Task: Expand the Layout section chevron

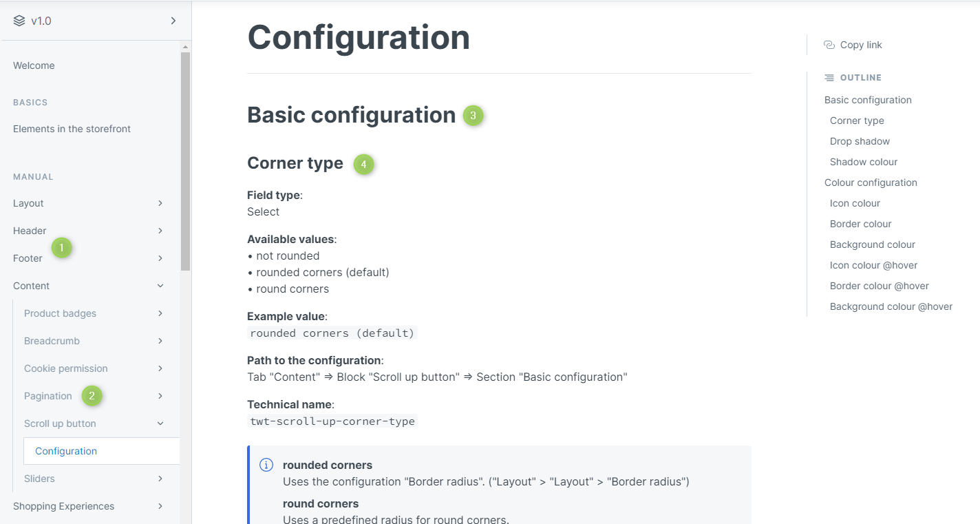Action: pos(160,203)
